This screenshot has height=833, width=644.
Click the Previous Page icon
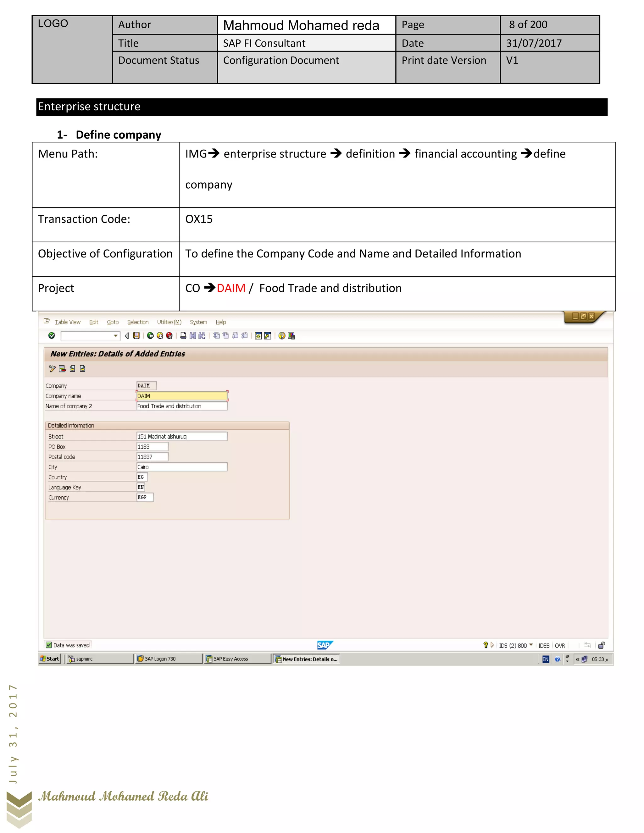point(226,336)
